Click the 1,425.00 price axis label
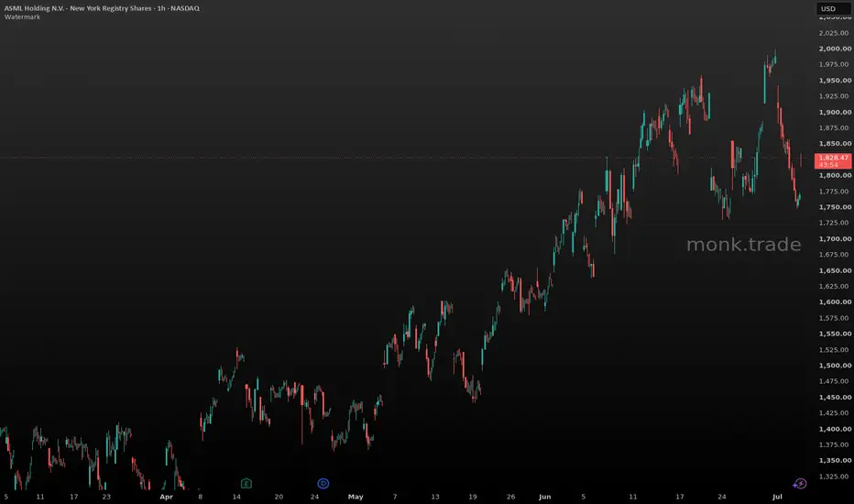854x504 pixels. 834,413
